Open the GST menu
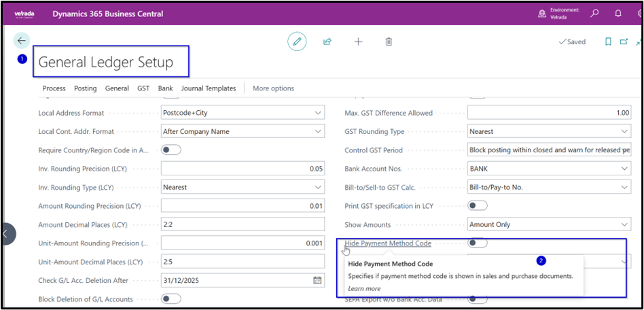 [x=143, y=88]
